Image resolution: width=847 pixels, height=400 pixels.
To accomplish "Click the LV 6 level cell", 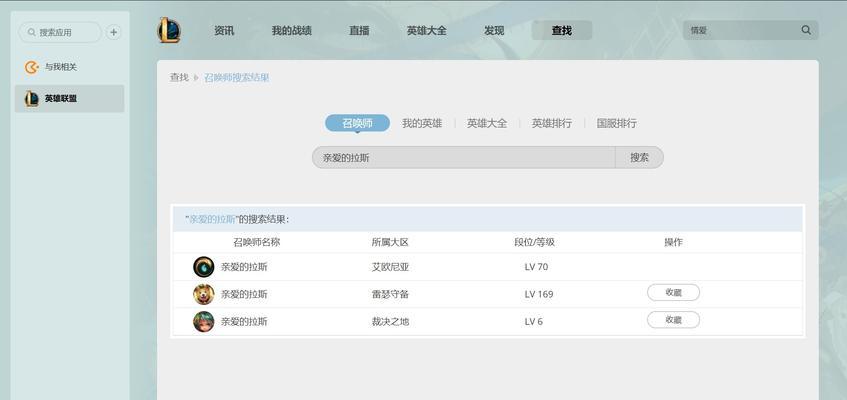I will 534,322.
